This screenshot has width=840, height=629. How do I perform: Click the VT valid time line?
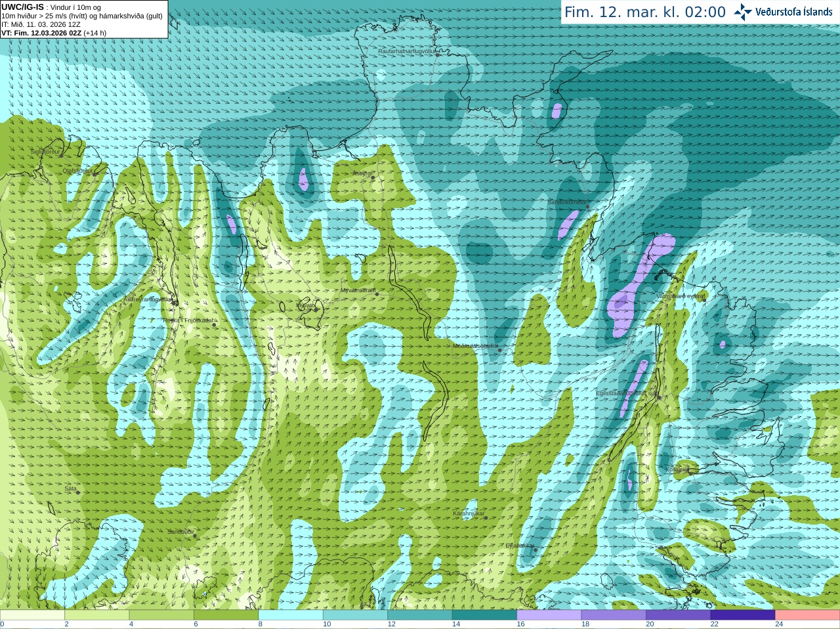click(x=54, y=33)
